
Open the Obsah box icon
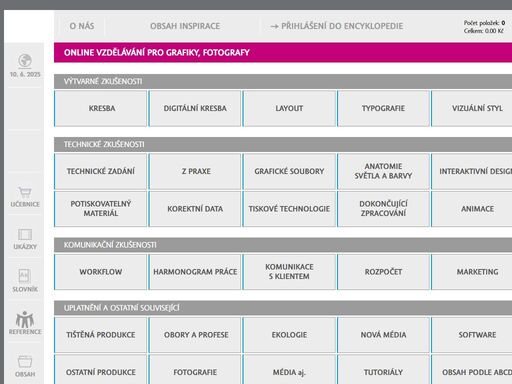click(25, 362)
